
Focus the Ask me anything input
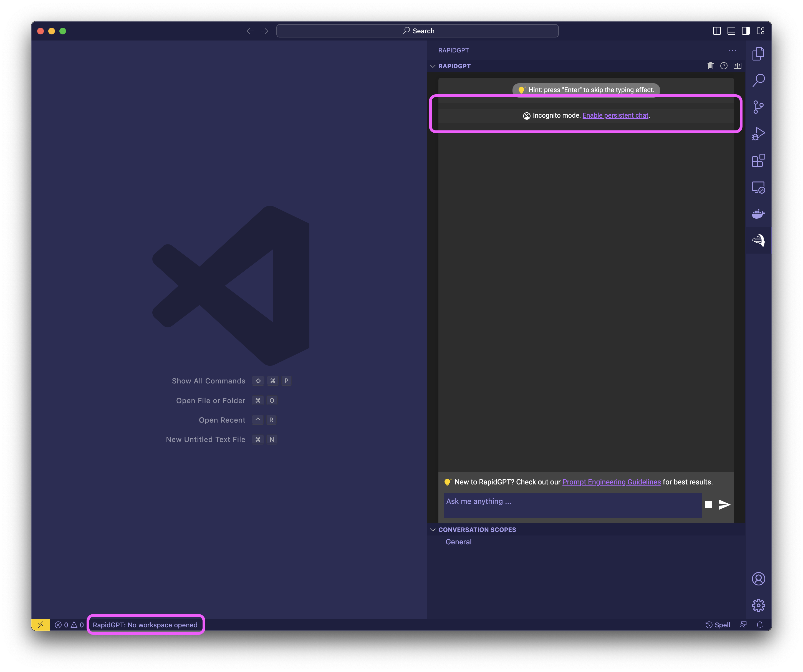(x=572, y=505)
